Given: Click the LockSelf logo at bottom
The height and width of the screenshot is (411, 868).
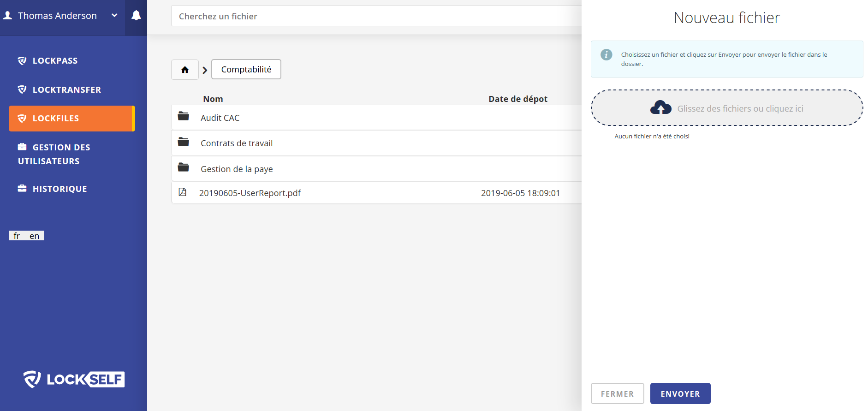Looking at the screenshot, I should [74, 379].
